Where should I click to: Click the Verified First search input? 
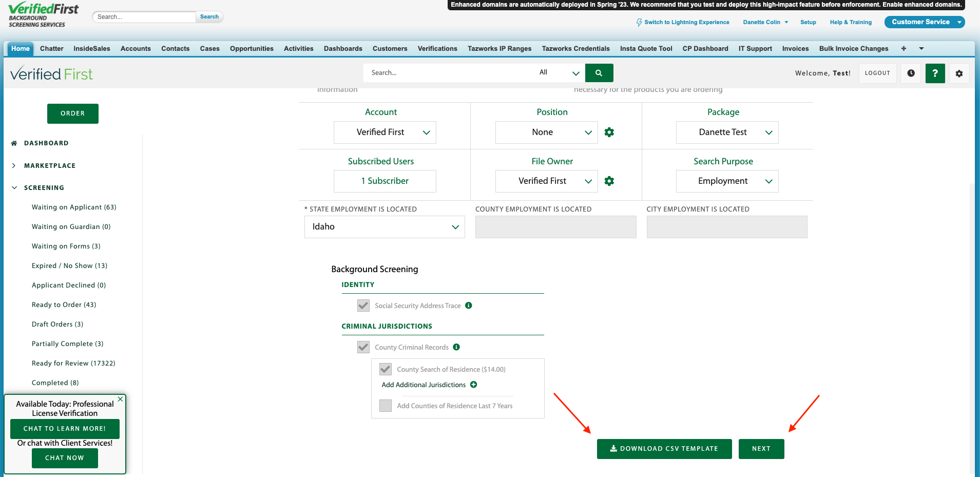(x=449, y=73)
